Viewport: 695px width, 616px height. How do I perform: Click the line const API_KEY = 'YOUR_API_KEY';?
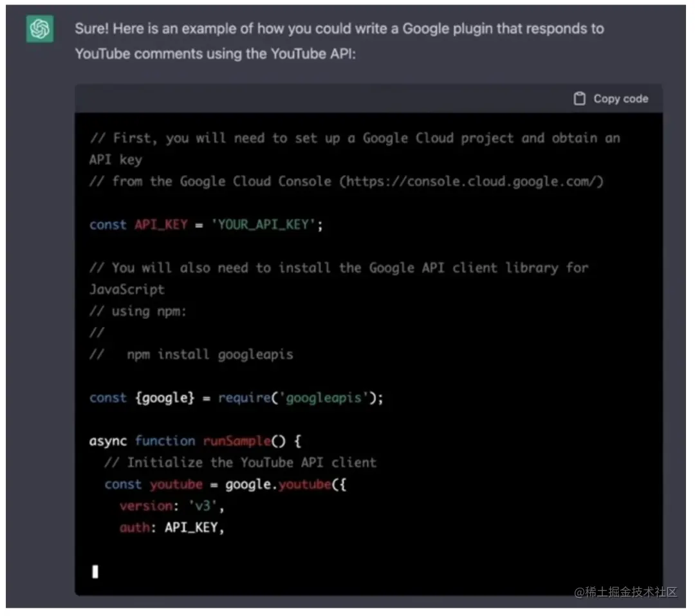click(206, 225)
